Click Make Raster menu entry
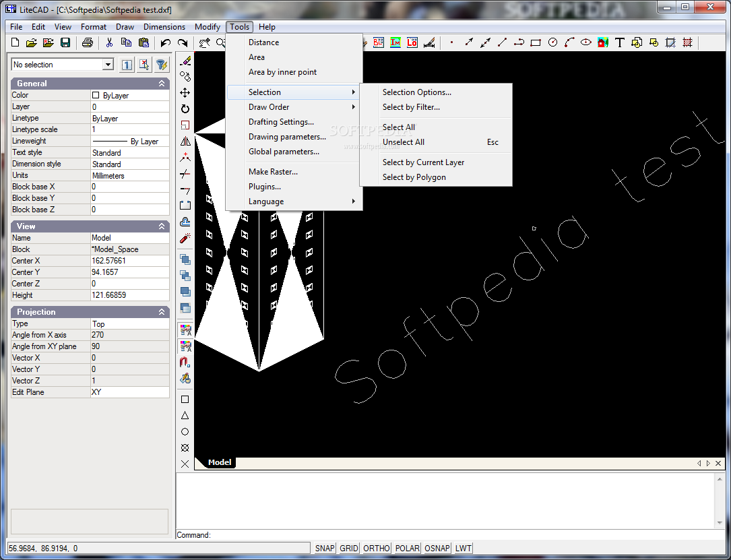This screenshot has width=731, height=560. click(294, 172)
